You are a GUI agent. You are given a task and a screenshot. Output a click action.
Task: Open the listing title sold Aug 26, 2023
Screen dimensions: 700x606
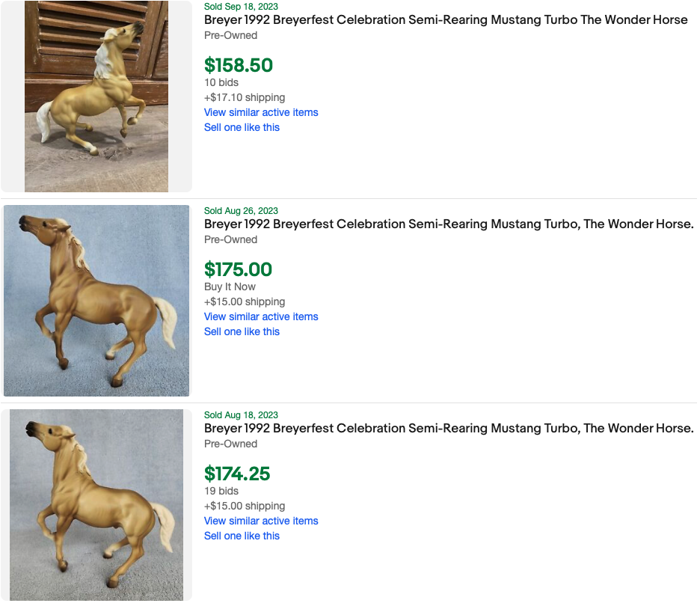[x=449, y=224]
